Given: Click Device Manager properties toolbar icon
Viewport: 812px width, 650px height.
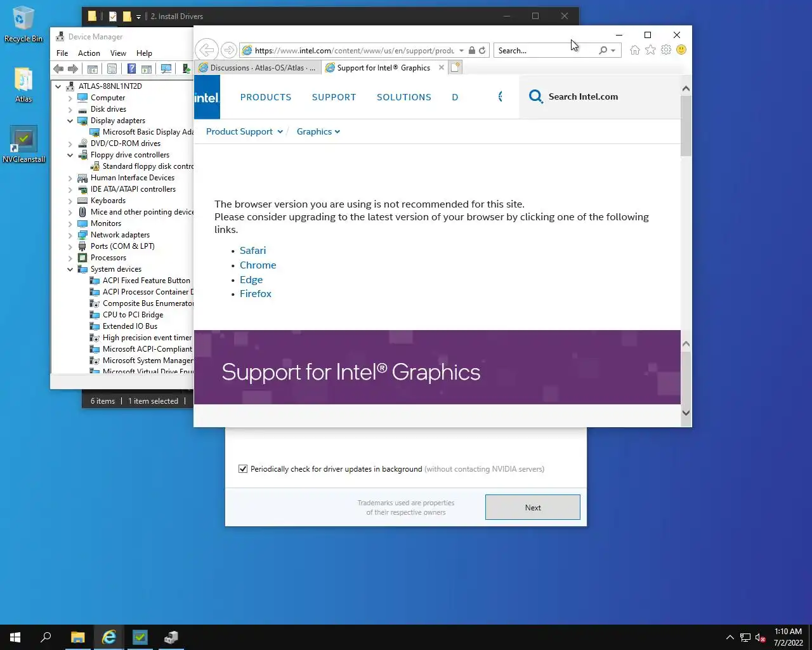Looking at the screenshot, I should pyautogui.click(x=112, y=69).
